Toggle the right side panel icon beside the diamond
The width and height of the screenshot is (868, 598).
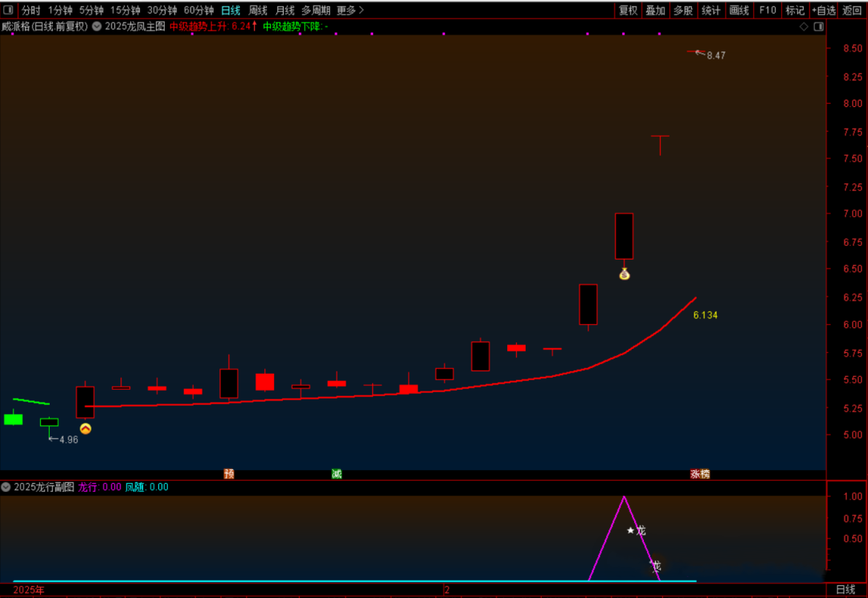818,27
